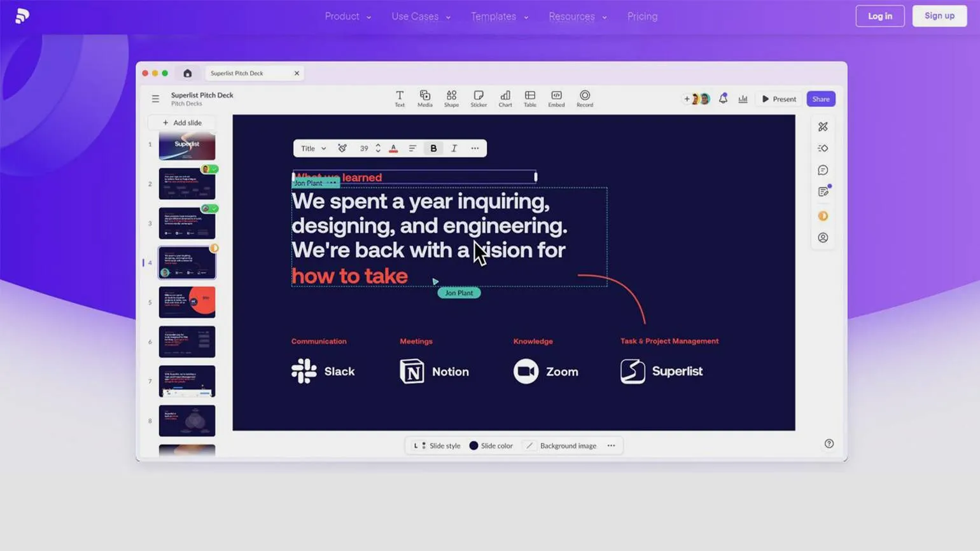The width and height of the screenshot is (980, 551).
Task: Add a Chart to slide
Action: (505, 98)
